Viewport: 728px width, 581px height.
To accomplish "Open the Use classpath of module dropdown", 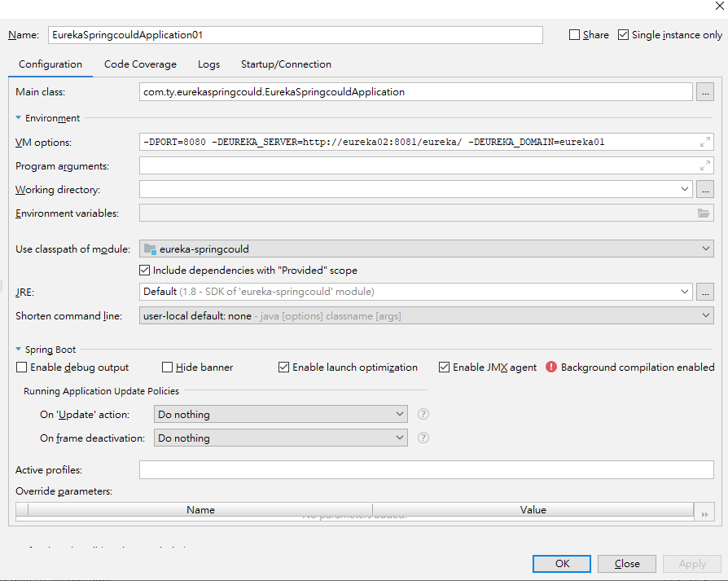I will pos(427,249).
